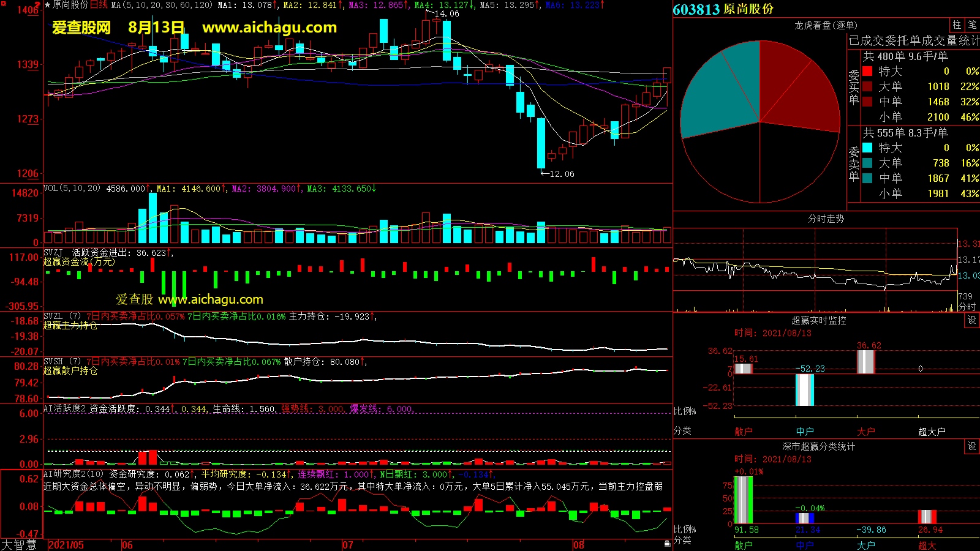The width and height of the screenshot is (980, 551).
Task: Select the 分时走势 panel title
Action: tap(826, 219)
